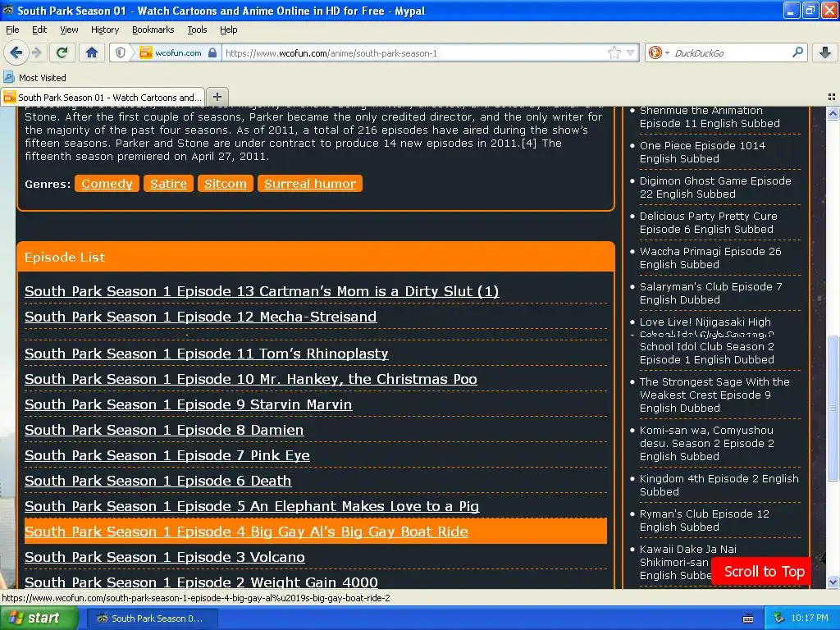Select the South Park Season 01 tab
Screen dimensions: 840x630
tap(103, 97)
